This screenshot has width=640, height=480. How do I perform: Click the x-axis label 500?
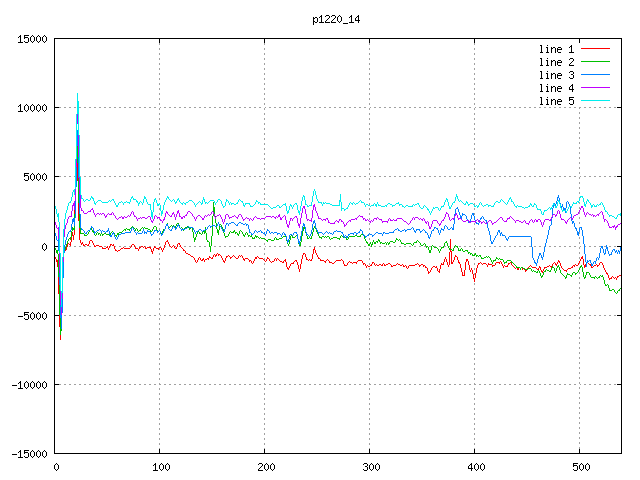click(x=581, y=467)
